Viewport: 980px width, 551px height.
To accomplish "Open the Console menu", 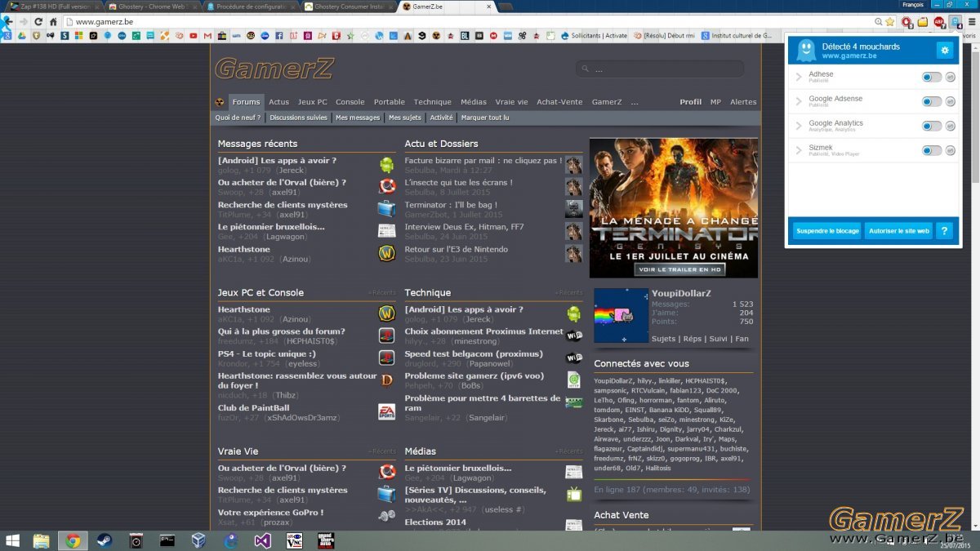I will [350, 102].
